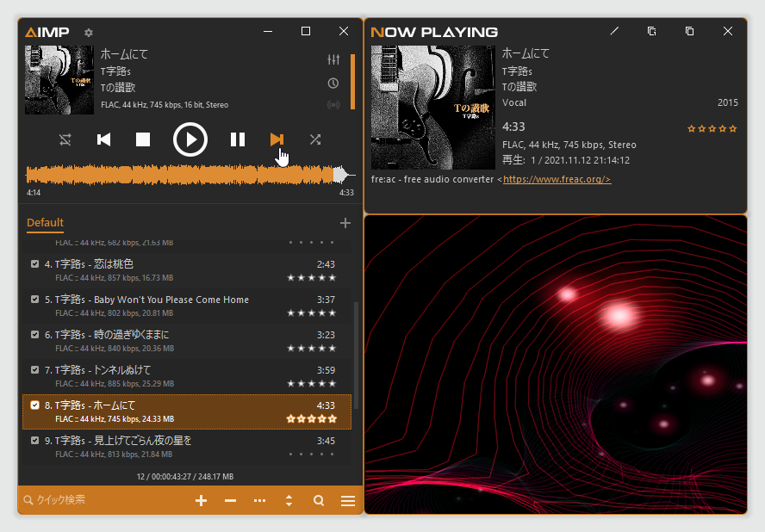Open the sleep timer clock icon
Image resolution: width=765 pixels, height=532 pixels.
(333, 84)
